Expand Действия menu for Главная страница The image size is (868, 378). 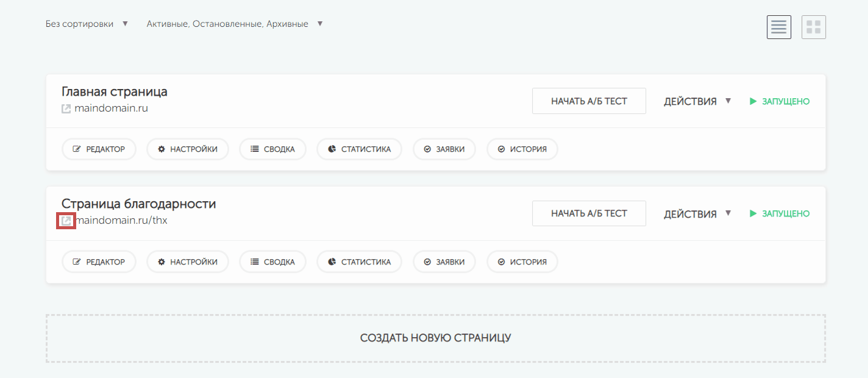697,101
